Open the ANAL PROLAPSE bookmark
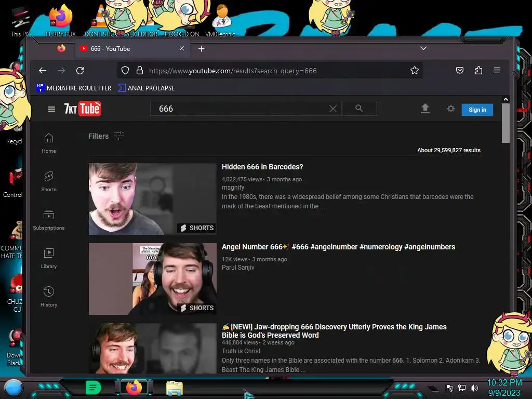532x399 pixels. pyautogui.click(x=146, y=88)
